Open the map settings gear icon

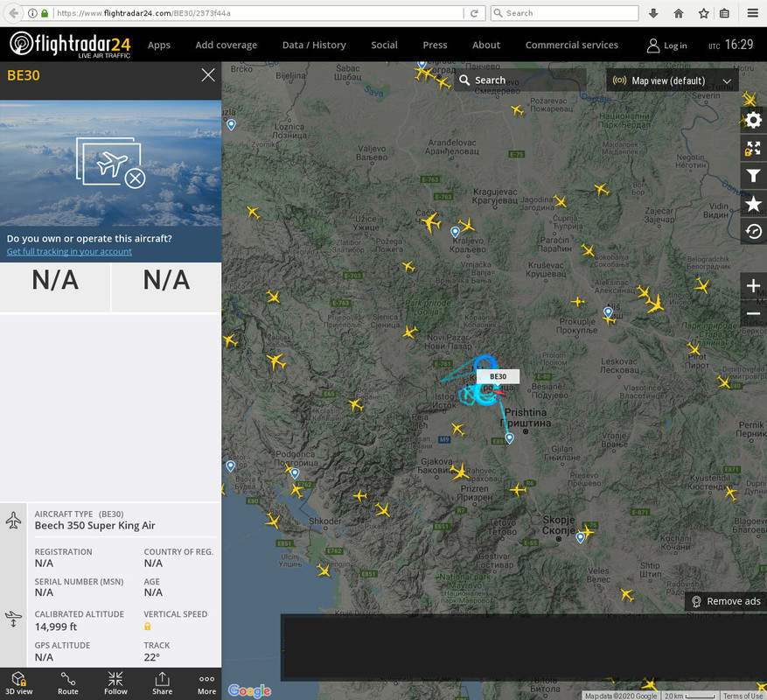click(x=753, y=120)
